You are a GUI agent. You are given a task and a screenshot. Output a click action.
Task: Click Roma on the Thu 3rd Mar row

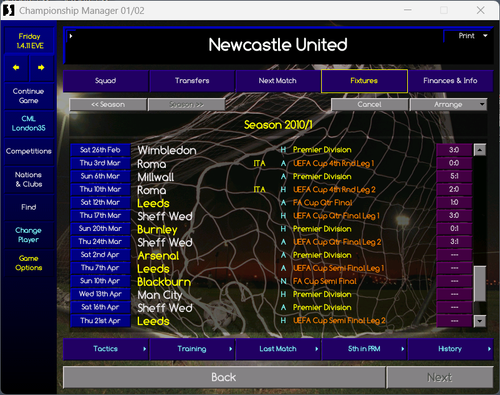pos(152,164)
